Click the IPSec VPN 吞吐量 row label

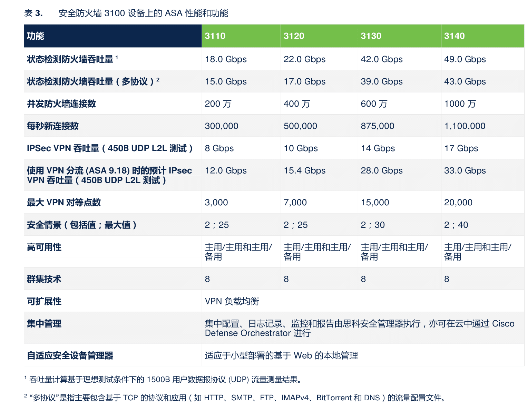tap(110, 148)
